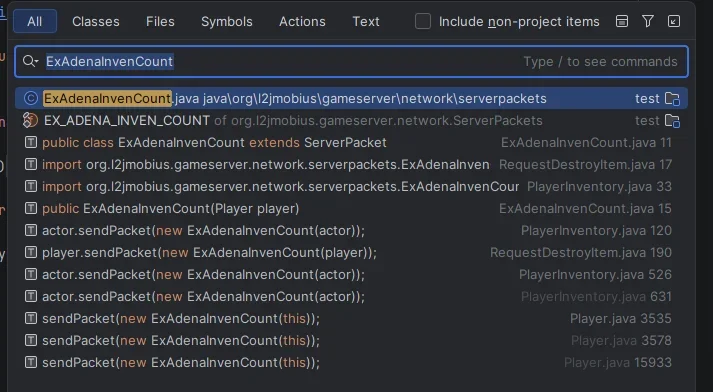Click text icon on PlayerInventory.java 631 row
The image size is (713, 392).
point(30,297)
